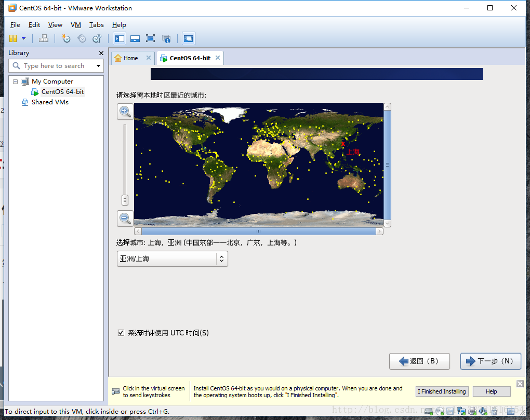This screenshot has width=530, height=420.
Task: Click the console view toolbar icon
Action: tap(189, 38)
